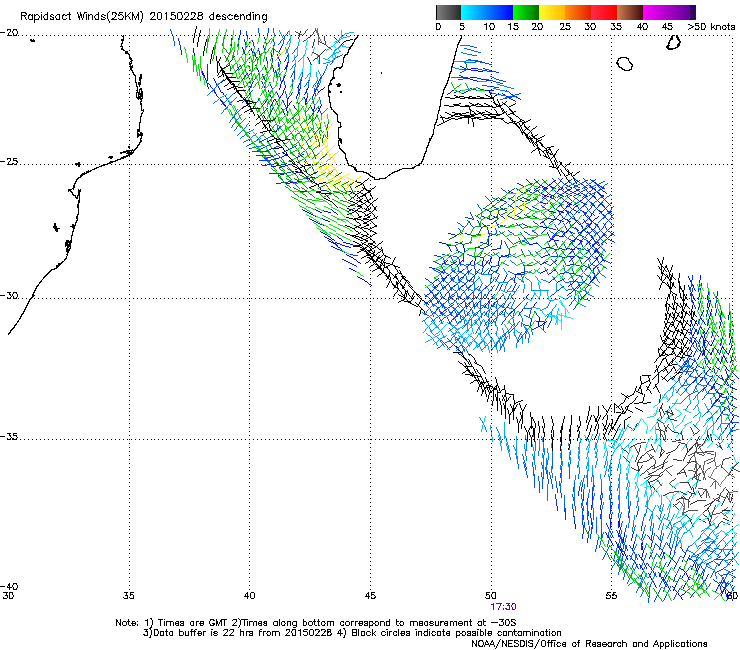Click the note line starting 'Note: 1) Times are GMT'

(316, 623)
